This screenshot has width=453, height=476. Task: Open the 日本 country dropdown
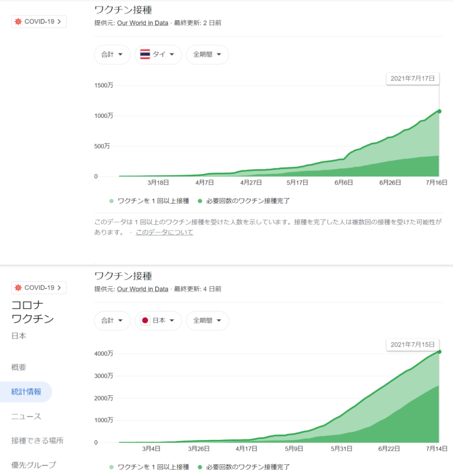(x=158, y=321)
